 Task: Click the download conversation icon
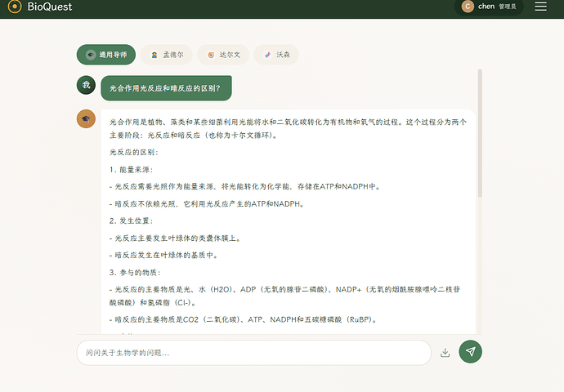445,353
